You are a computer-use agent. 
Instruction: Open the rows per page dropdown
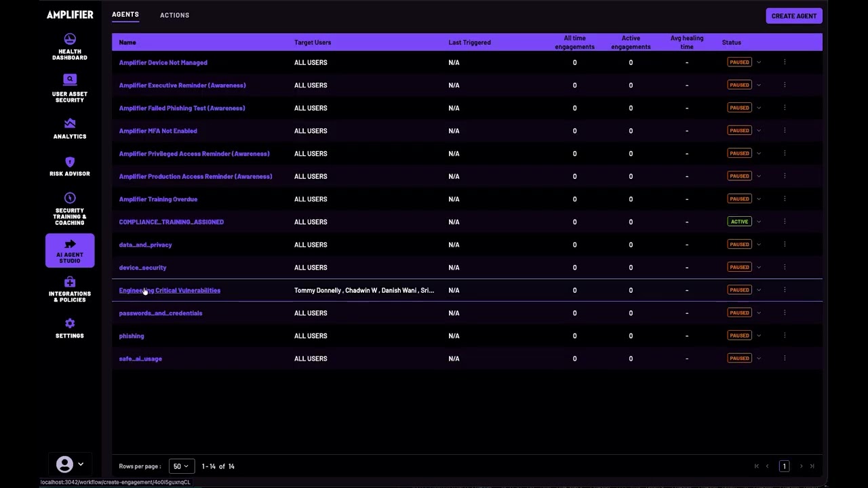tap(181, 466)
